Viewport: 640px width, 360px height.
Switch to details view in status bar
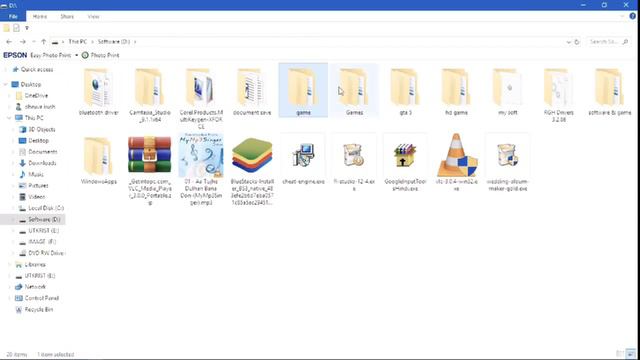point(620,354)
